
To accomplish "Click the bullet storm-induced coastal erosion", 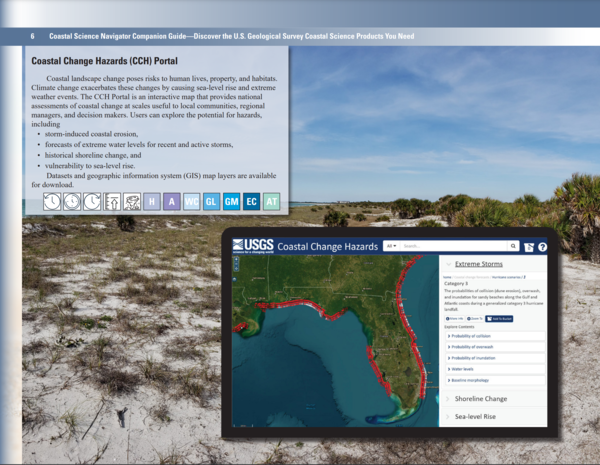I will [x=91, y=134].
